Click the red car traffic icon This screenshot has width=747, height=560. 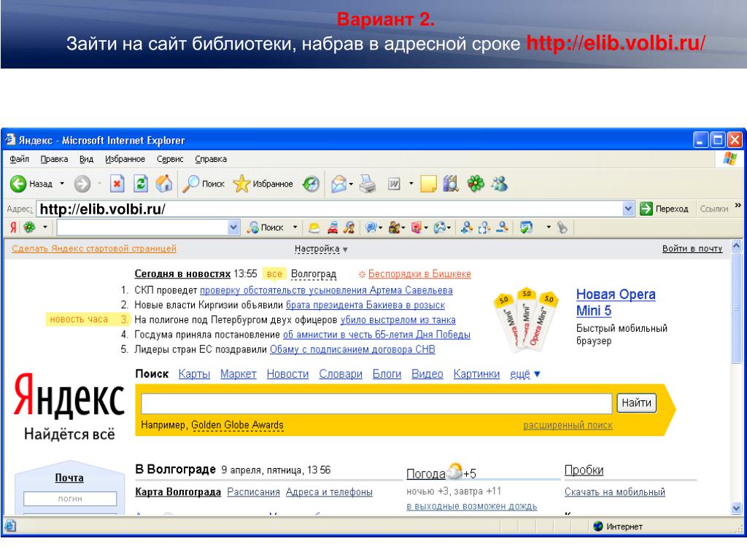332,228
